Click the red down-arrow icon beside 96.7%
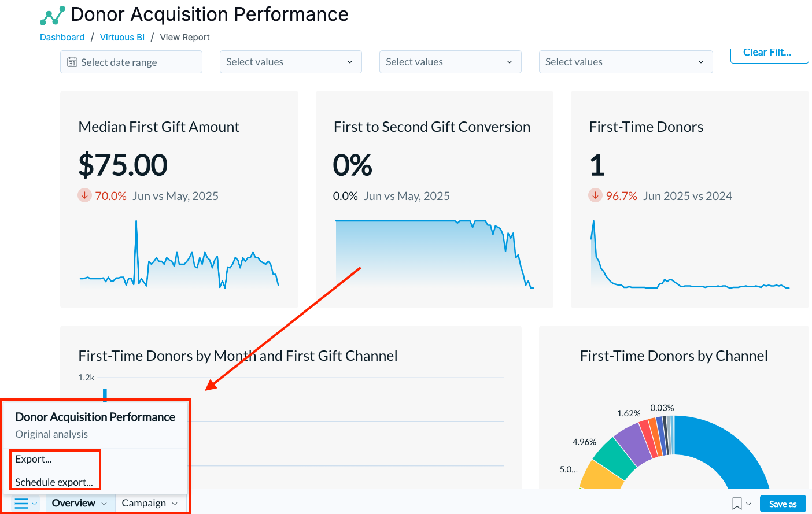The width and height of the screenshot is (812, 514). 596,195
